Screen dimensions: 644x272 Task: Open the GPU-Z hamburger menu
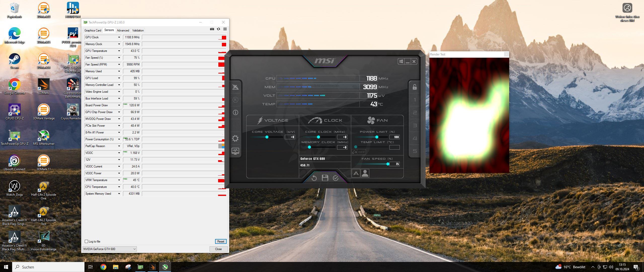225,29
